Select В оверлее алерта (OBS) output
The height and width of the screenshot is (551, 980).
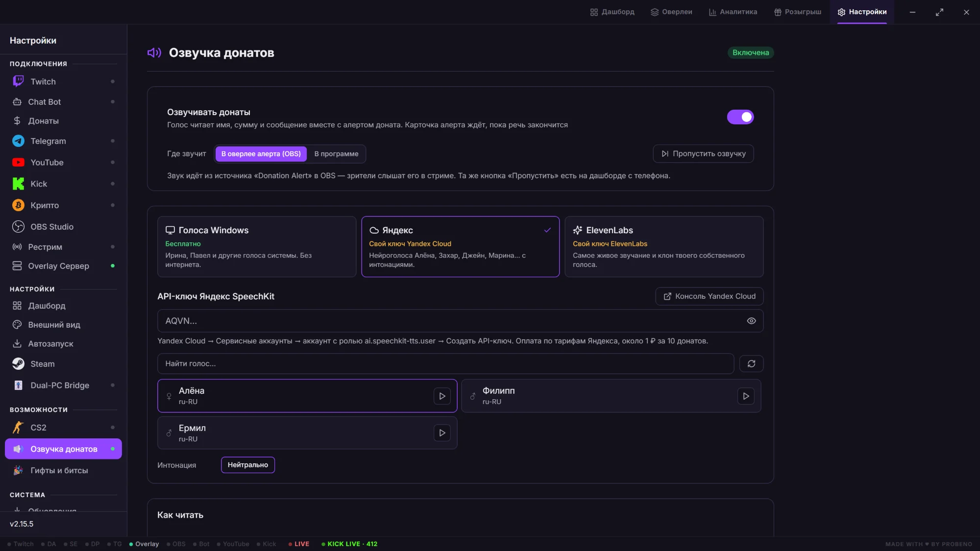(x=261, y=154)
